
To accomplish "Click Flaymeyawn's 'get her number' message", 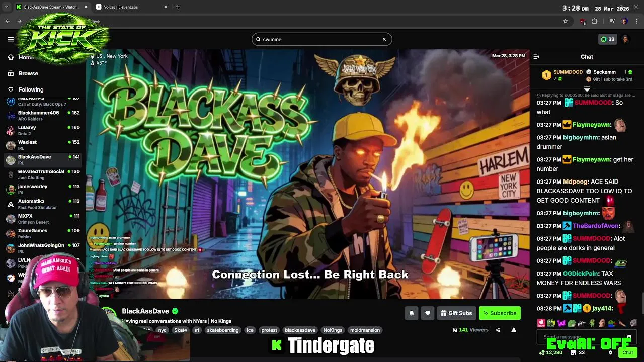I will [585, 164].
